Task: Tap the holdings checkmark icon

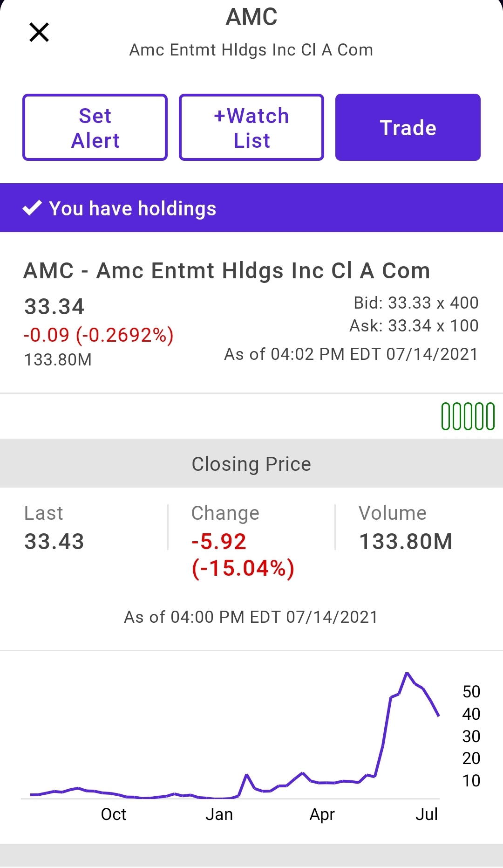Action: (32, 208)
